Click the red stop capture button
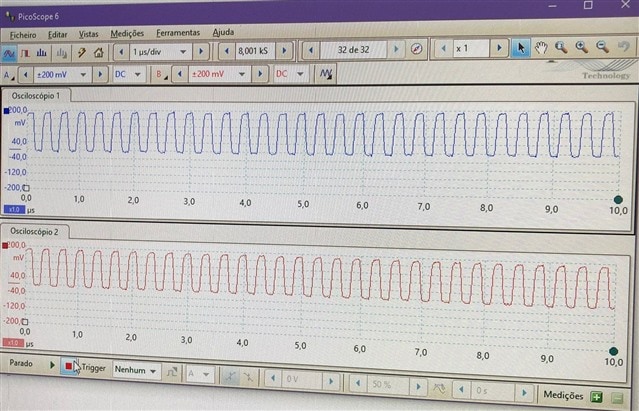The height and width of the screenshot is (411, 639). coord(68,366)
